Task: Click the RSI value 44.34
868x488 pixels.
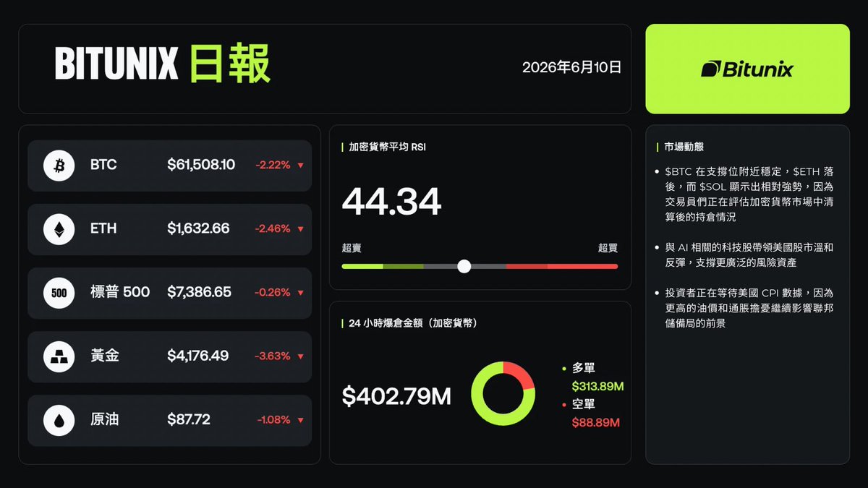Action: coord(391,202)
